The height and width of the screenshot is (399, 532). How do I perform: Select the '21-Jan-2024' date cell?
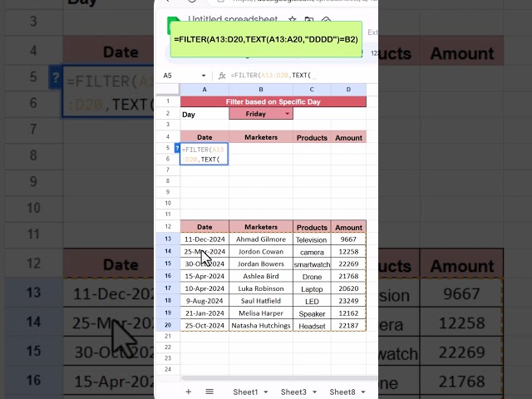click(204, 313)
